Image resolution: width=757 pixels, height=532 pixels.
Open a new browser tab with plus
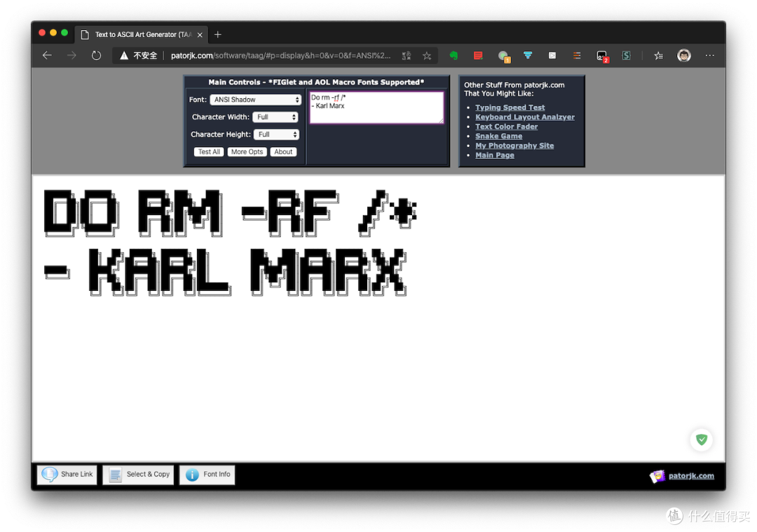coord(218,34)
